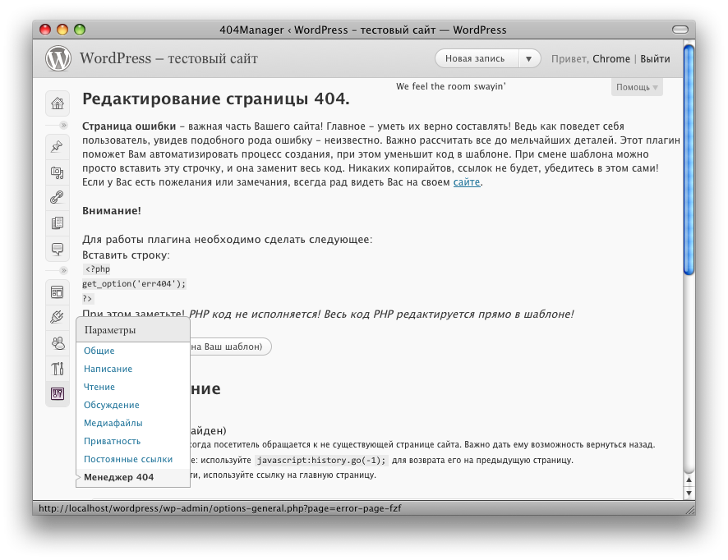
Task: Click the yellow minimize window button
Action: pyautogui.click(x=62, y=30)
